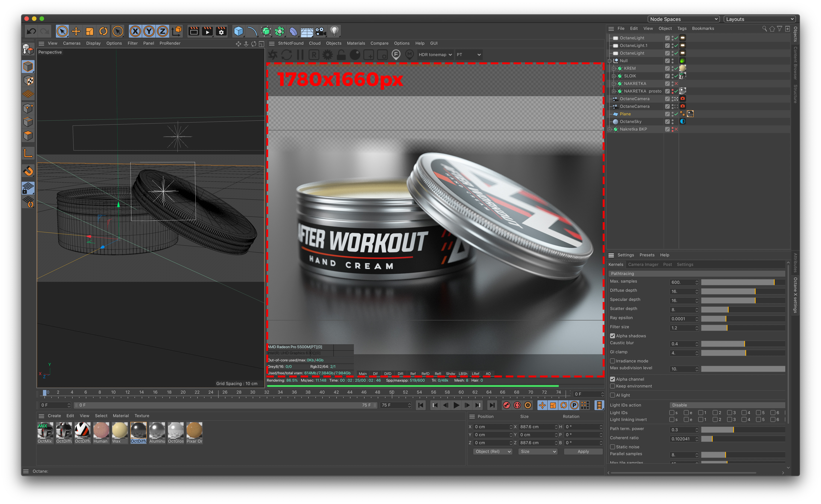Click the Light bulb object icon
This screenshot has height=504, width=821.
[x=334, y=31]
